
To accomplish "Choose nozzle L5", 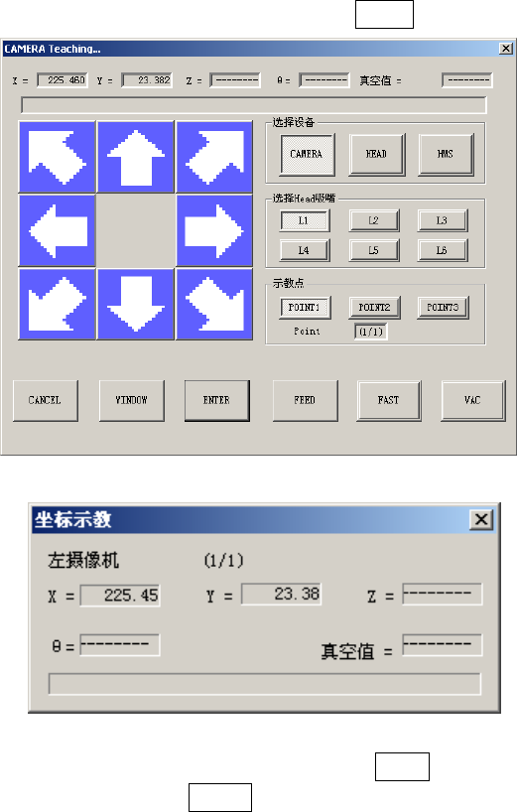I will click(374, 250).
